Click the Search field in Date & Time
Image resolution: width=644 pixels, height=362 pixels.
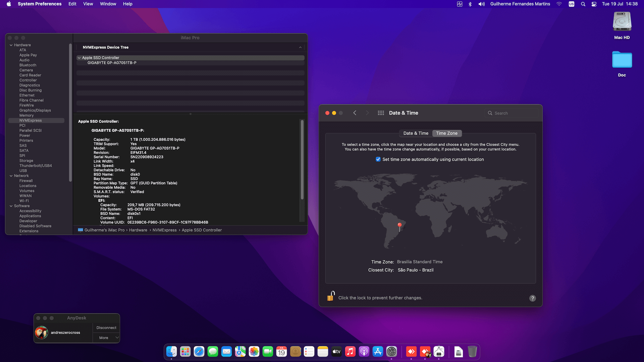click(x=512, y=113)
